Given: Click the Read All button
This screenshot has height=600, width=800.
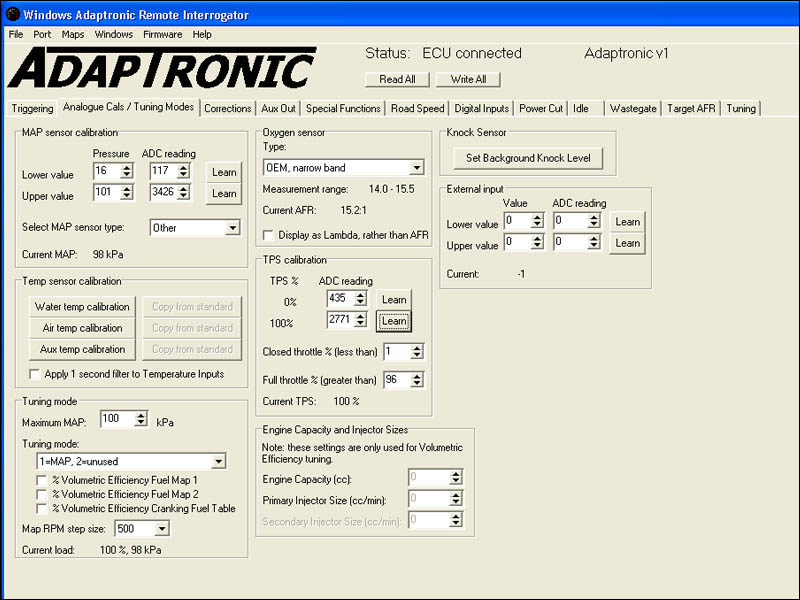Looking at the screenshot, I should [397, 79].
